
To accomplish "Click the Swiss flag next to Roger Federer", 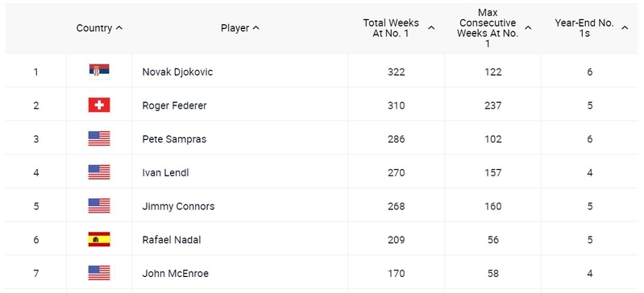I will [99, 105].
